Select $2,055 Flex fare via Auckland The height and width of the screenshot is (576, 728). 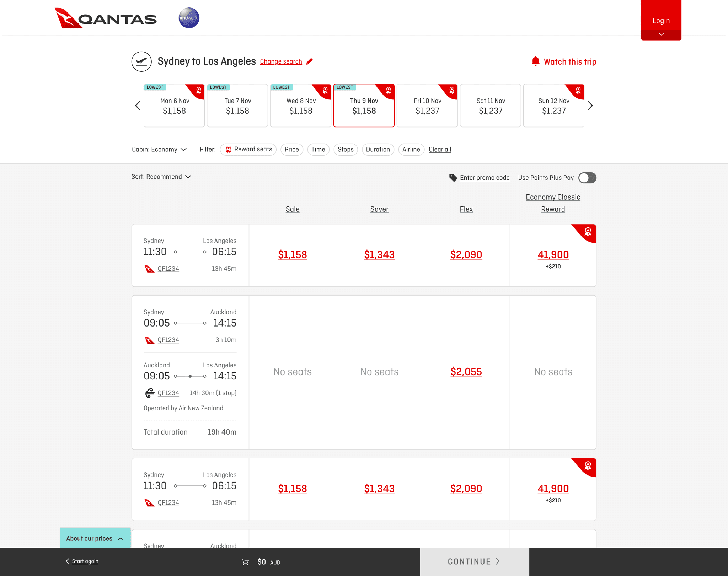[466, 372]
